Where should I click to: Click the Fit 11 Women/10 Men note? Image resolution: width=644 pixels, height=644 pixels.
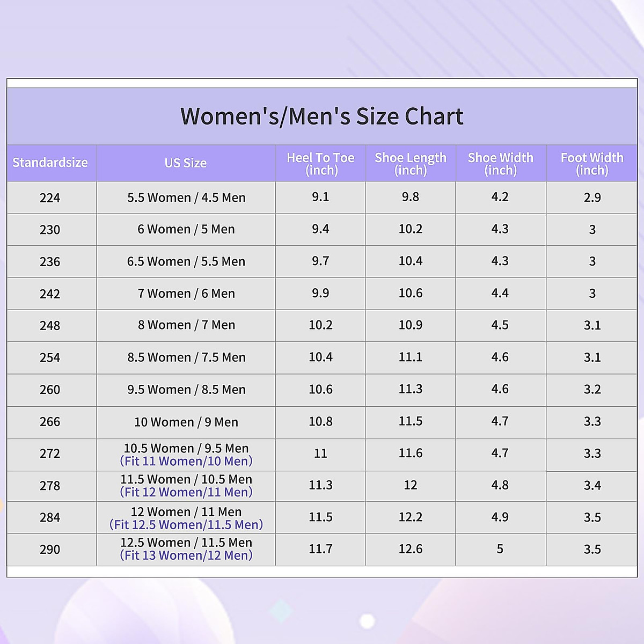click(186, 462)
